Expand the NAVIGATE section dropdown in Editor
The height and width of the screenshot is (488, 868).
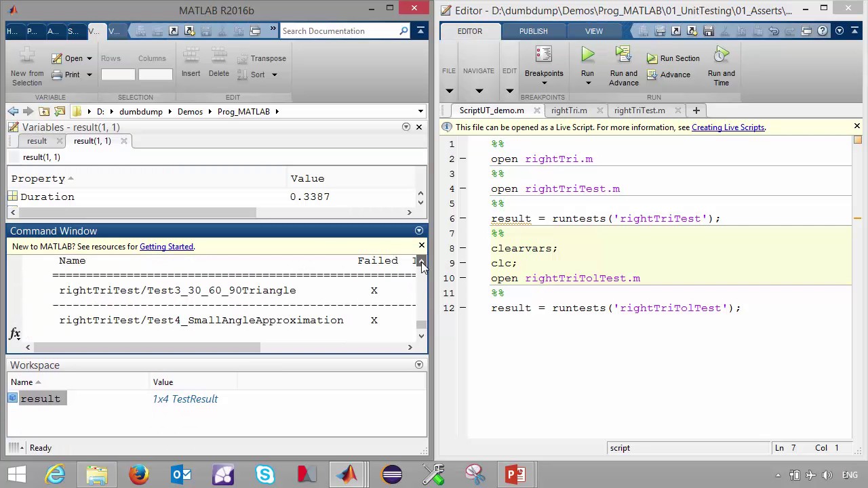click(x=479, y=91)
